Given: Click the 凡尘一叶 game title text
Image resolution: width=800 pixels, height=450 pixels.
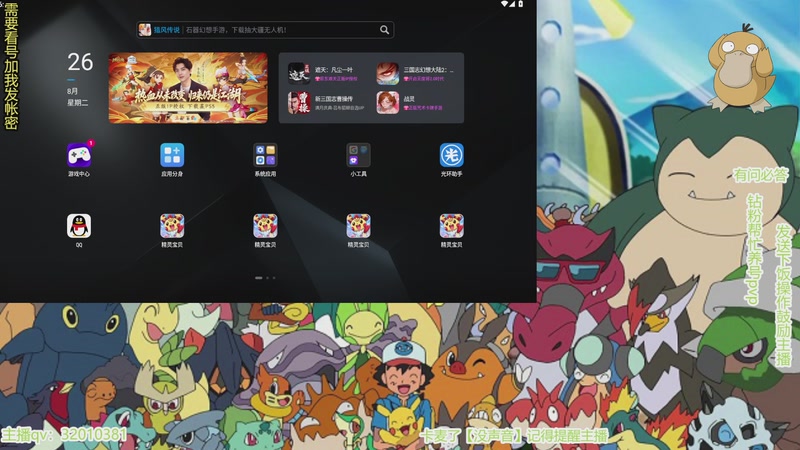Looking at the screenshot, I should [x=334, y=70].
